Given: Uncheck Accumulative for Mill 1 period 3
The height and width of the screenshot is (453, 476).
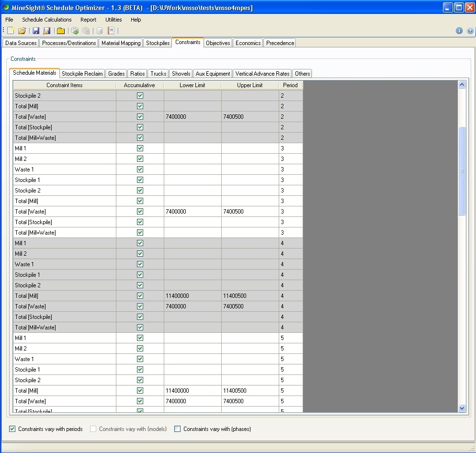Looking at the screenshot, I should pos(140,148).
